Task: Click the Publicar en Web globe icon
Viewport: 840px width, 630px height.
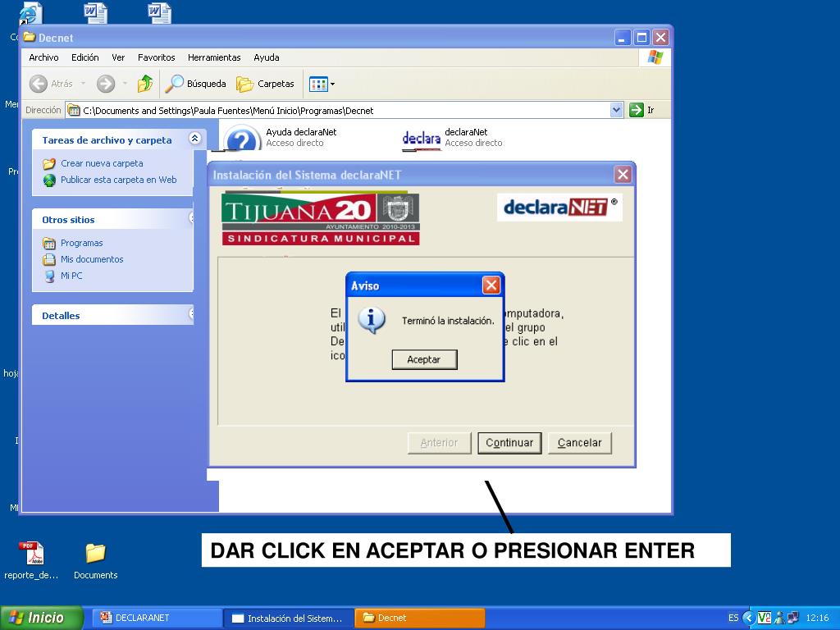Action: tap(49, 180)
